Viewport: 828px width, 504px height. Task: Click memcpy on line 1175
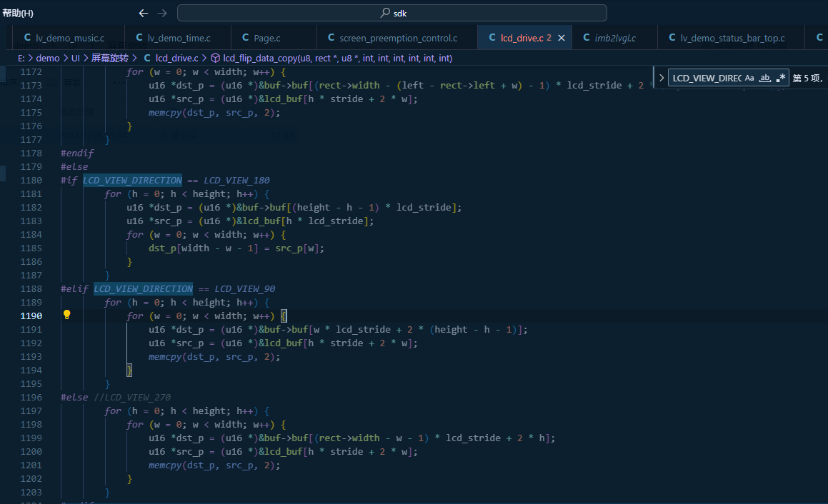tap(165, 112)
